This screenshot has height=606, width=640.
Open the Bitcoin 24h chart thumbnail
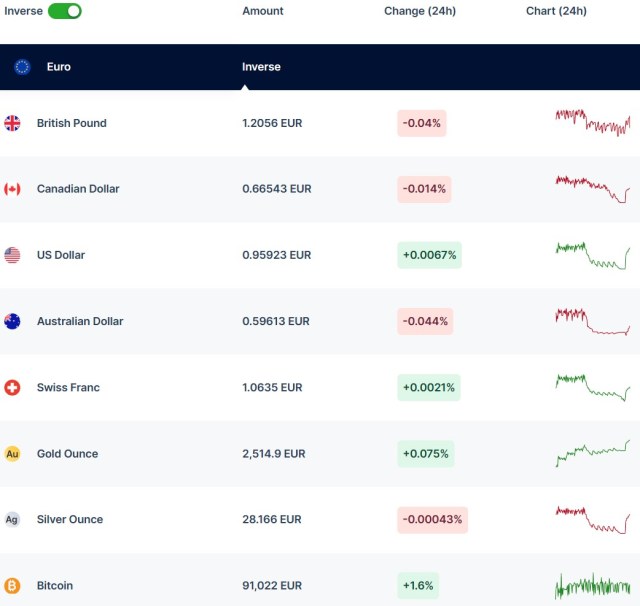[x=592, y=585]
